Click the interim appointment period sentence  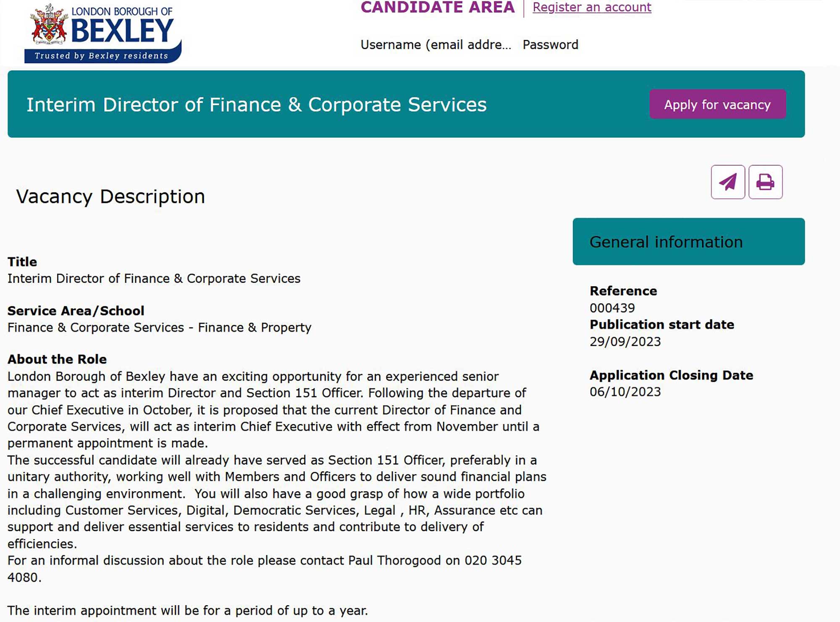pos(187,610)
